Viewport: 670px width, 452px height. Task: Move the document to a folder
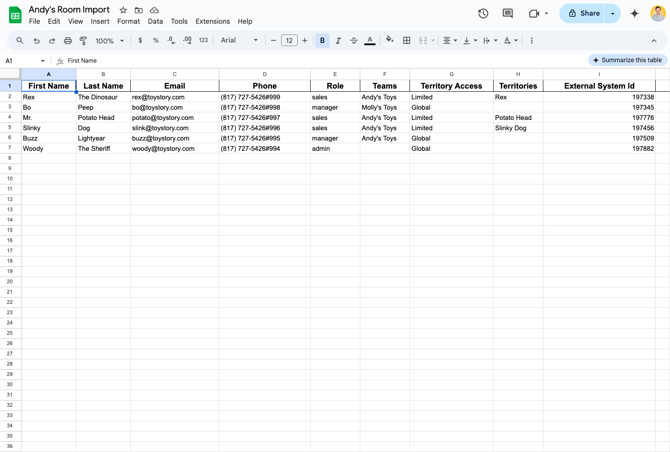pos(138,10)
